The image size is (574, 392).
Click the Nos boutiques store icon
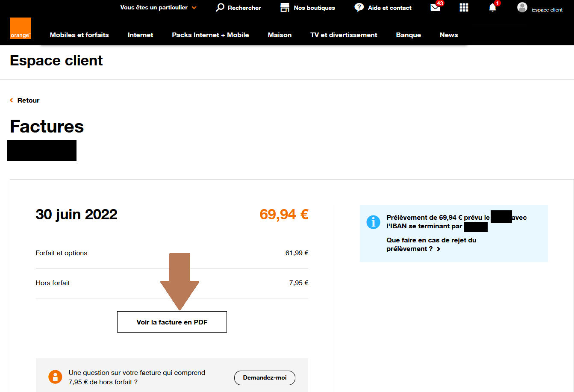[285, 7]
